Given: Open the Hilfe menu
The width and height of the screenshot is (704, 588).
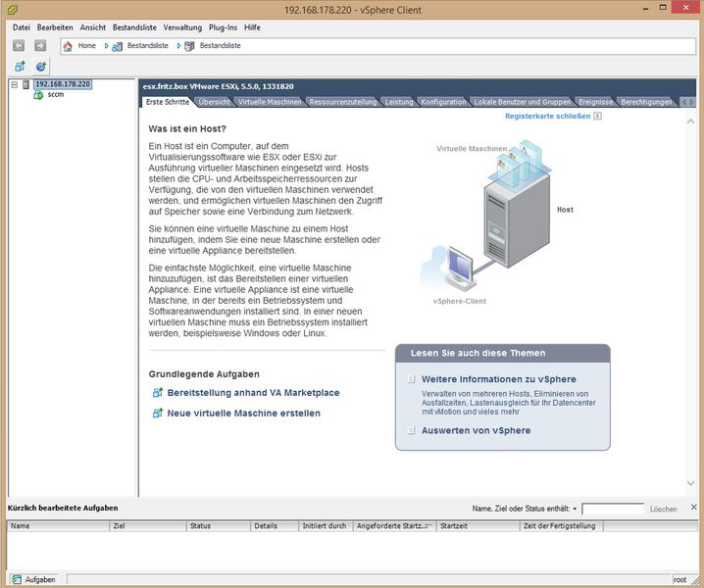Looking at the screenshot, I should 252,27.
